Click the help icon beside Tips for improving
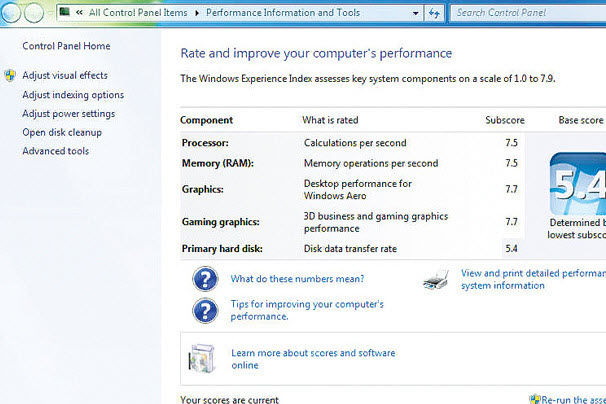The width and height of the screenshot is (606, 404). pyautogui.click(x=205, y=310)
